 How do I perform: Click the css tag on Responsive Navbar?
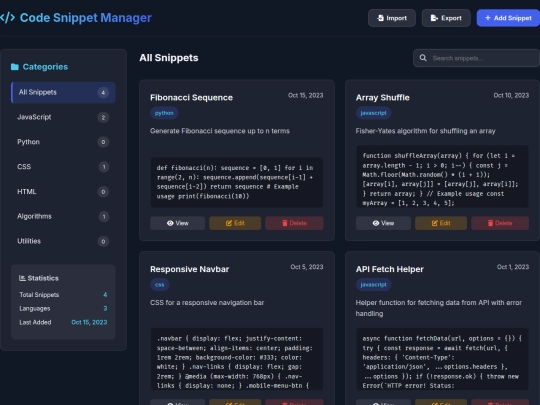pos(159,284)
